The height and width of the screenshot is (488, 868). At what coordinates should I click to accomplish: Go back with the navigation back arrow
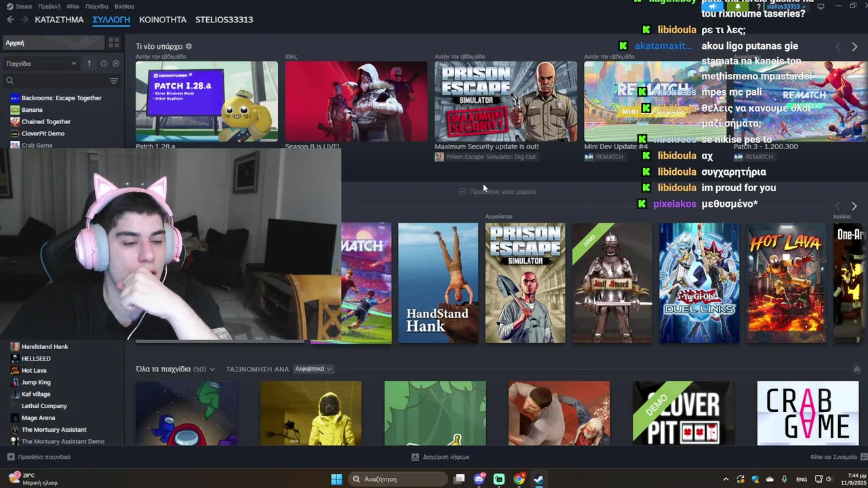[x=10, y=20]
